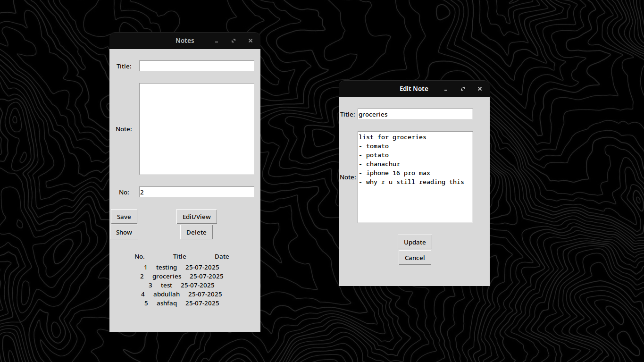Open note using Edit/View button
The height and width of the screenshot is (362, 644).
click(197, 217)
